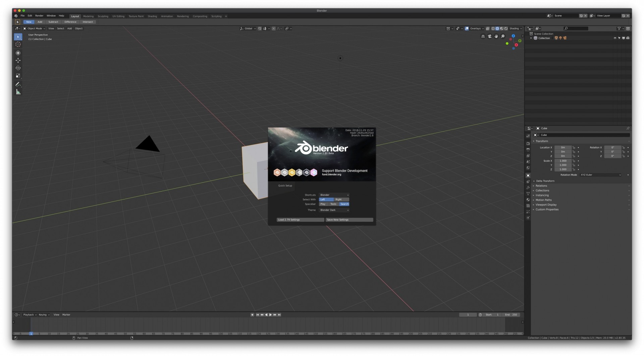Select the Scale tool in left toolbar
Image resolution: width=644 pixels, height=356 pixels.
(x=18, y=76)
